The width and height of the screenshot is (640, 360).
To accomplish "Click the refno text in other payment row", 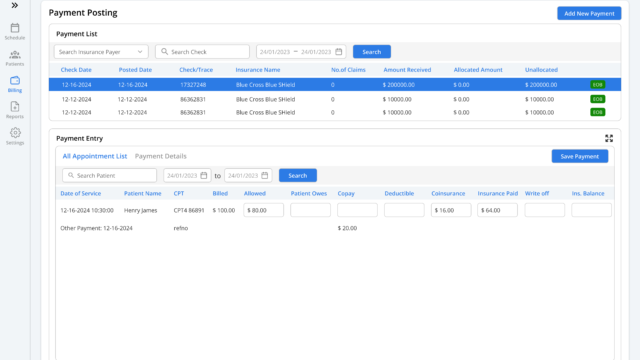I will pos(181,228).
